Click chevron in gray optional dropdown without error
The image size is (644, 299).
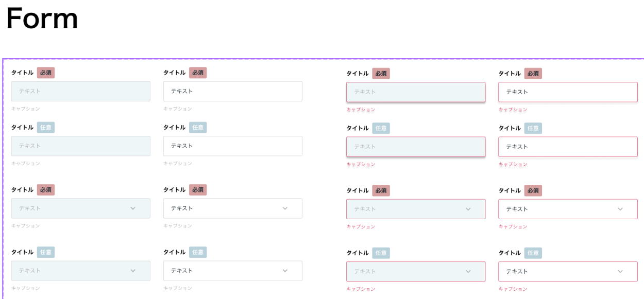pos(133,271)
